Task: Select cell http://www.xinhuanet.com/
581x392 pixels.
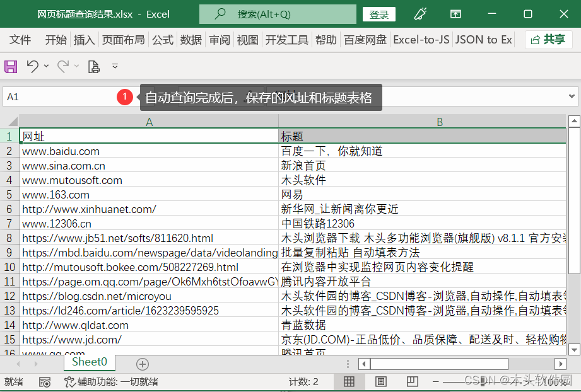Action: pos(149,209)
